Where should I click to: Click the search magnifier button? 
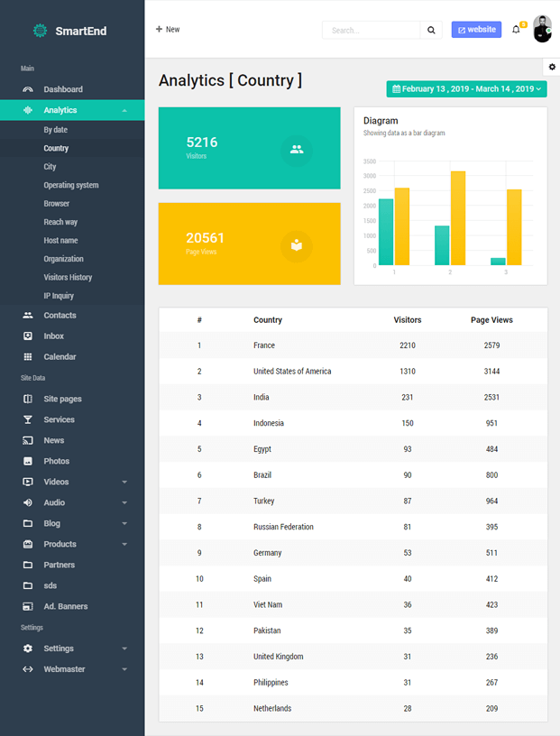pyautogui.click(x=432, y=30)
